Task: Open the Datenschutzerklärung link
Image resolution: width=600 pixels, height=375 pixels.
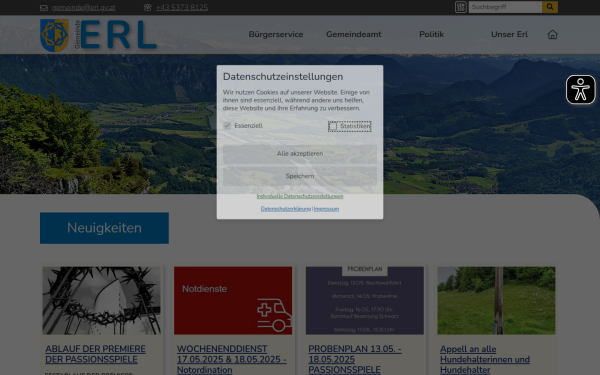Action: coord(286,209)
